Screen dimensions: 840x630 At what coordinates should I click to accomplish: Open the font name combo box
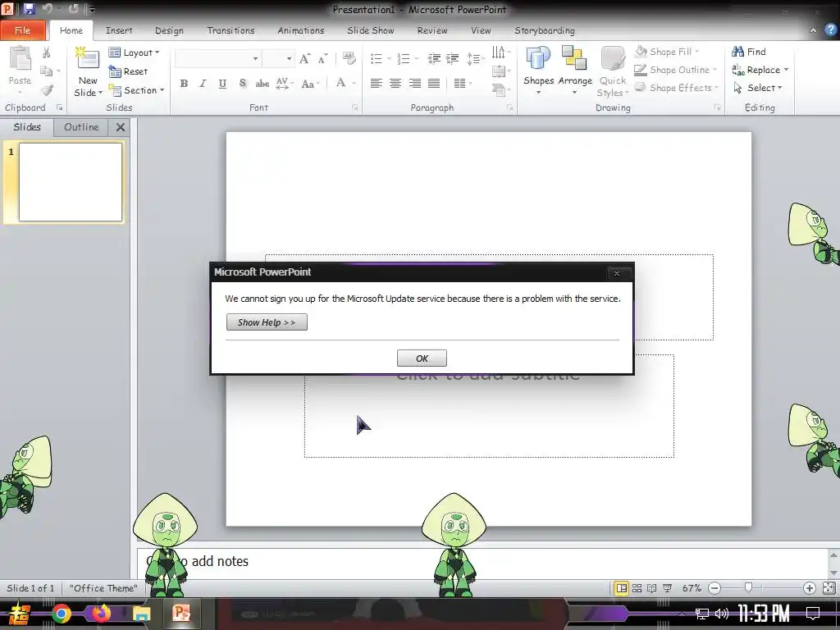[x=217, y=58]
